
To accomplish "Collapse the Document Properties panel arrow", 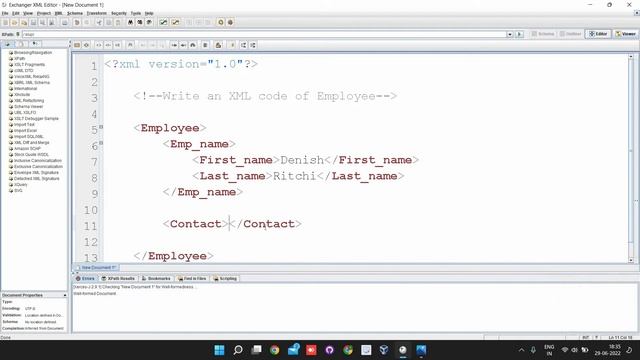I will tap(65, 295).
